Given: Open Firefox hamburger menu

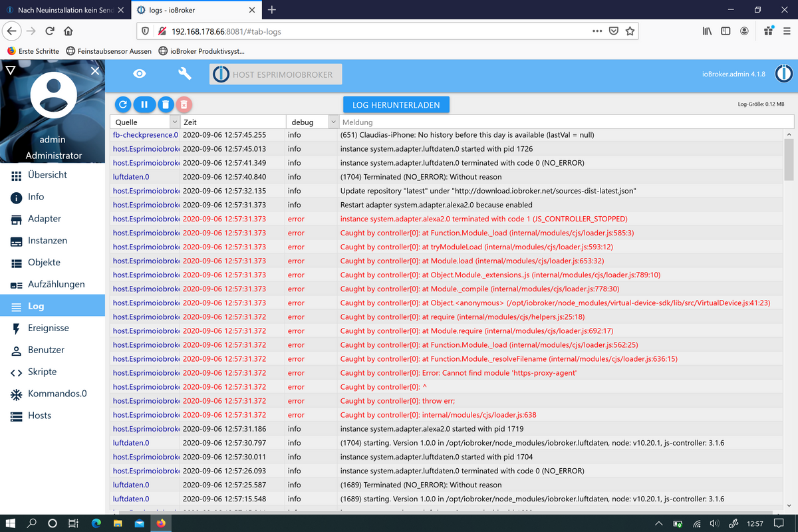Looking at the screenshot, I should pos(787,31).
